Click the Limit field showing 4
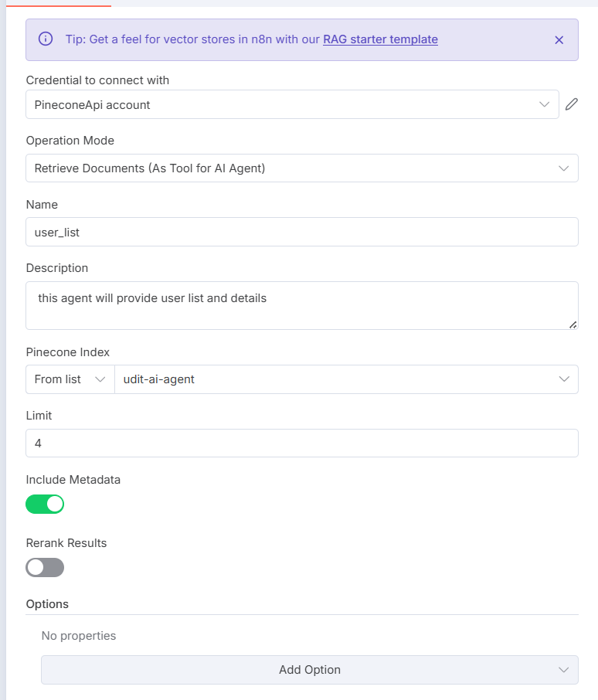This screenshot has width=598, height=700. coord(301,443)
